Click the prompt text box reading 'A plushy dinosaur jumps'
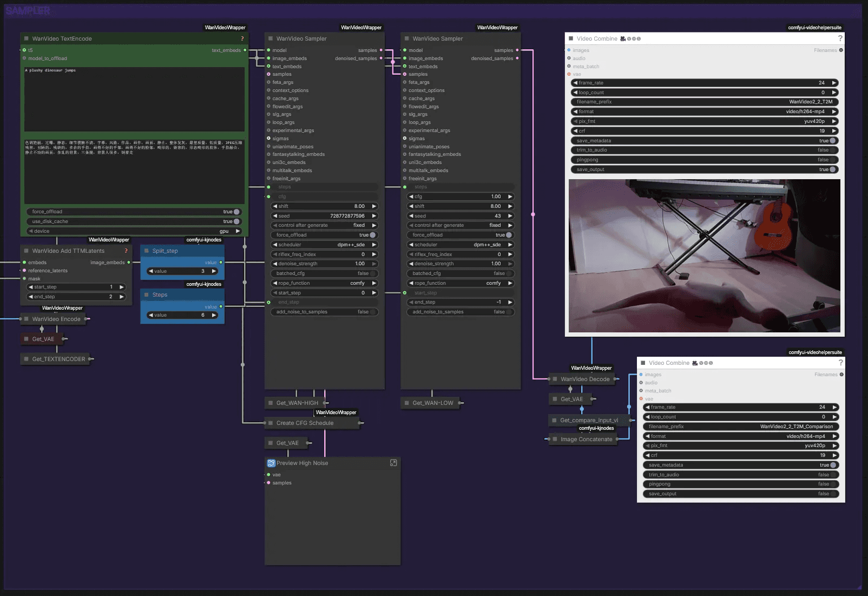Image resolution: width=868 pixels, height=596 pixels. click(134, 99)
